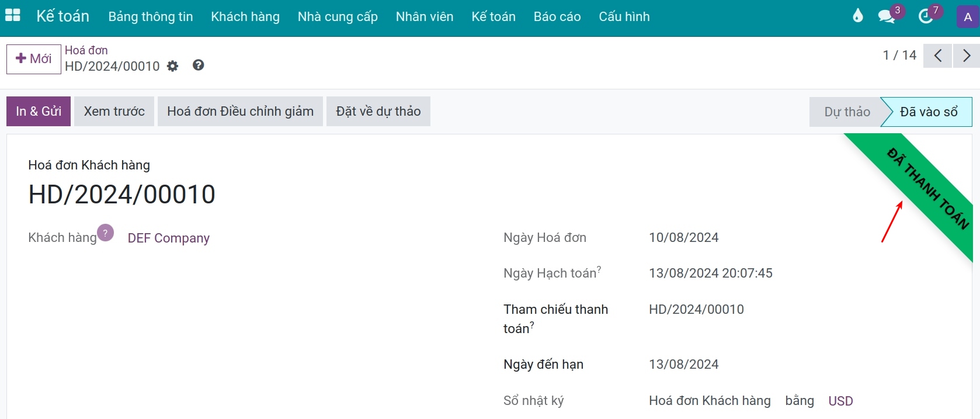Viewport: 980px width, 419px height.
Task: Open the Nhân viên menu
Action: coord(425,16)
